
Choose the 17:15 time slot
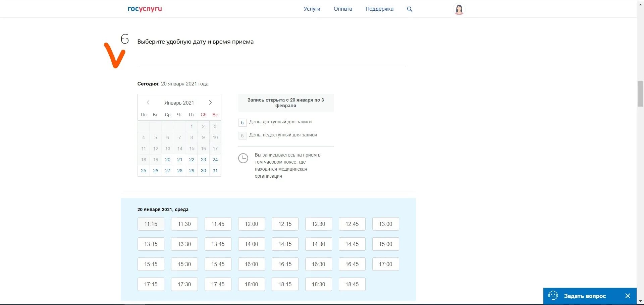(151, 284)
